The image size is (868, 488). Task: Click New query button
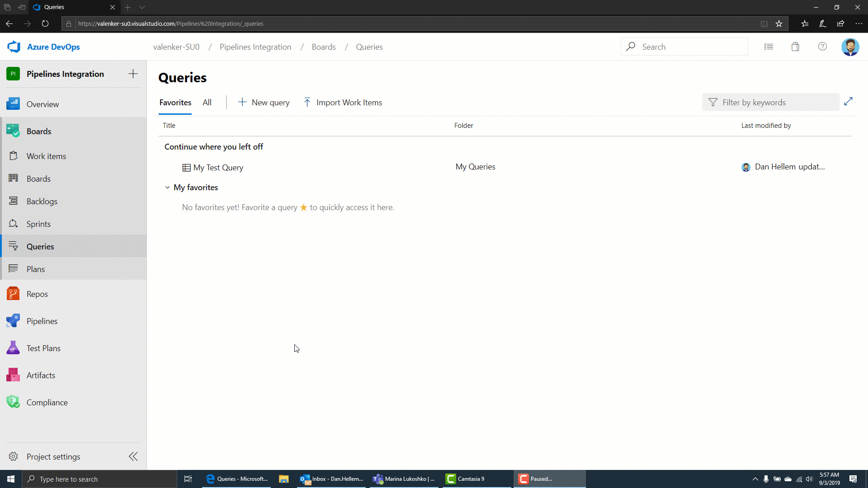[264, 102]
